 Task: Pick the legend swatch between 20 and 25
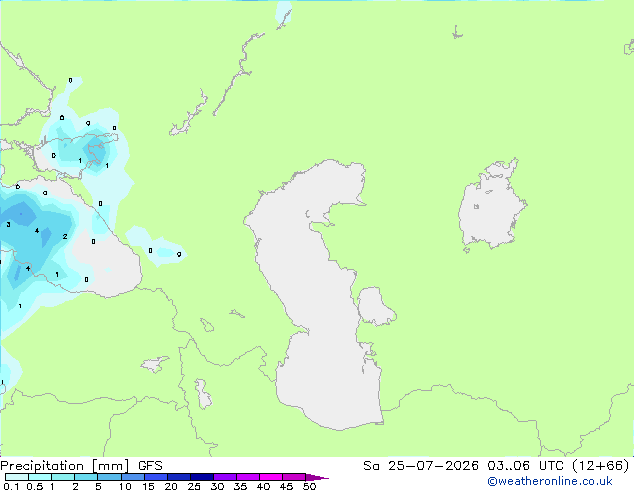(x=179, y=477)
